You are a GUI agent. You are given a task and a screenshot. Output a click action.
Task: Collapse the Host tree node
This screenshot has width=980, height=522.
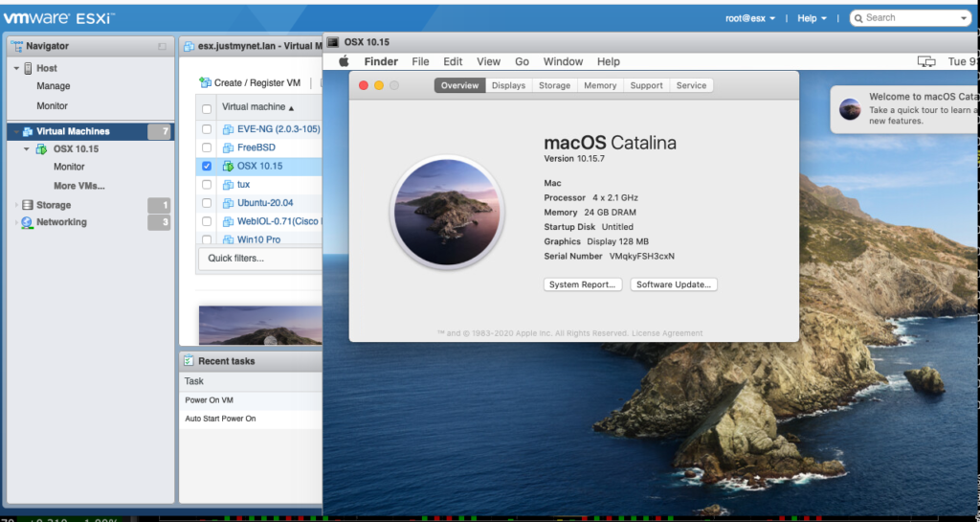16,68
